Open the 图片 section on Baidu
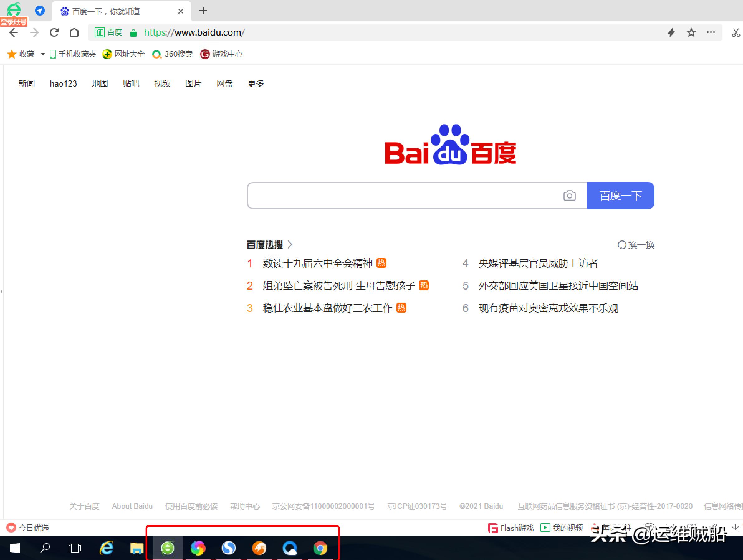This screenshot has width=743, height=560. click(x=194, y=83)
